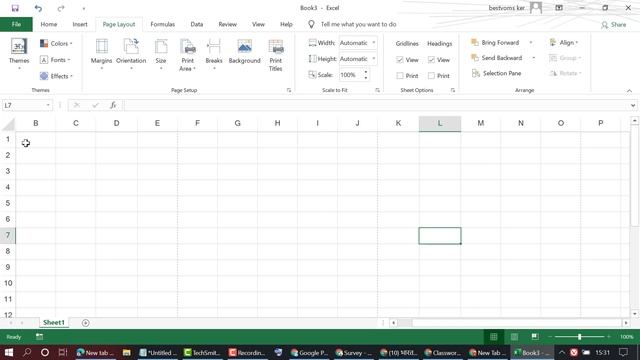
Task: Open Sheet Options dialog launcher
Action: coord(453,90)
